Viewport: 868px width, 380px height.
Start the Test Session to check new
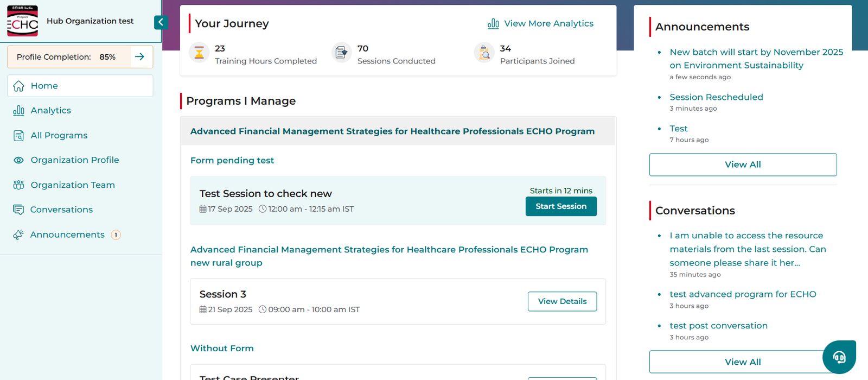561,206
